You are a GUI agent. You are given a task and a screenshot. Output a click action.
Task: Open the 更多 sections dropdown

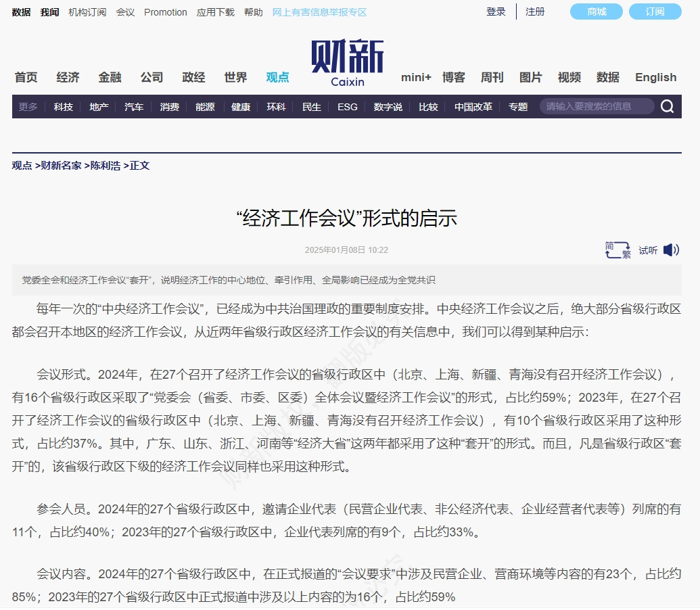click(x=26, y=106)
